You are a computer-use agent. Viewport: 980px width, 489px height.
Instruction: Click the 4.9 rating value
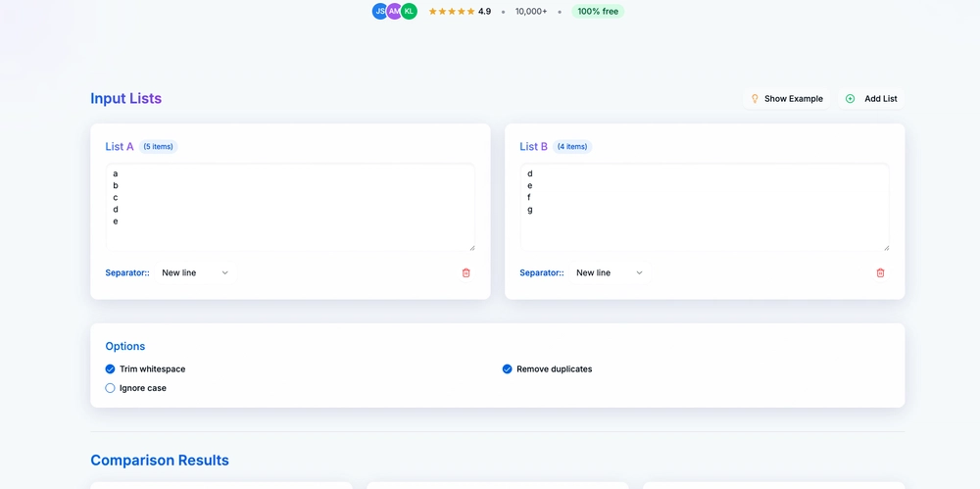pyautogui.click(x=484, y=11)
